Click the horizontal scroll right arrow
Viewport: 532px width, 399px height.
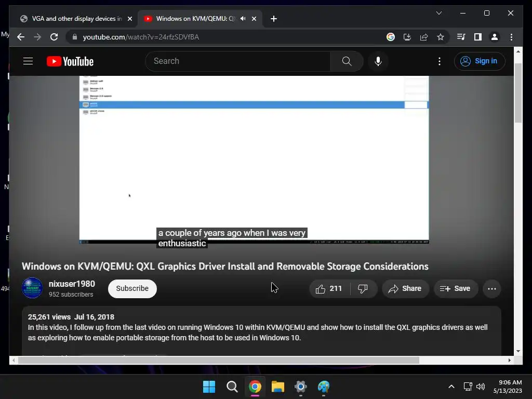pyautogui.click(x=509, y=361)
